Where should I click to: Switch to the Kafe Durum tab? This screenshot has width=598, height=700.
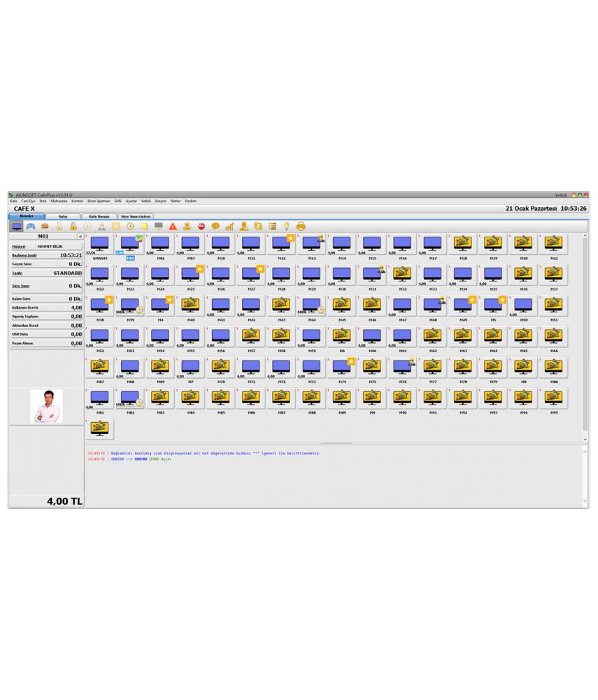click(99, 216)
